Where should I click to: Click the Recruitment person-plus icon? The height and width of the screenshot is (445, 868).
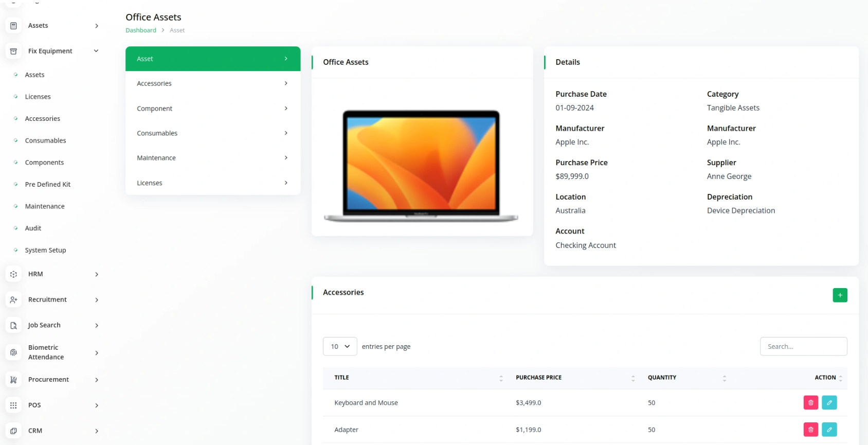tap(13, 299)
